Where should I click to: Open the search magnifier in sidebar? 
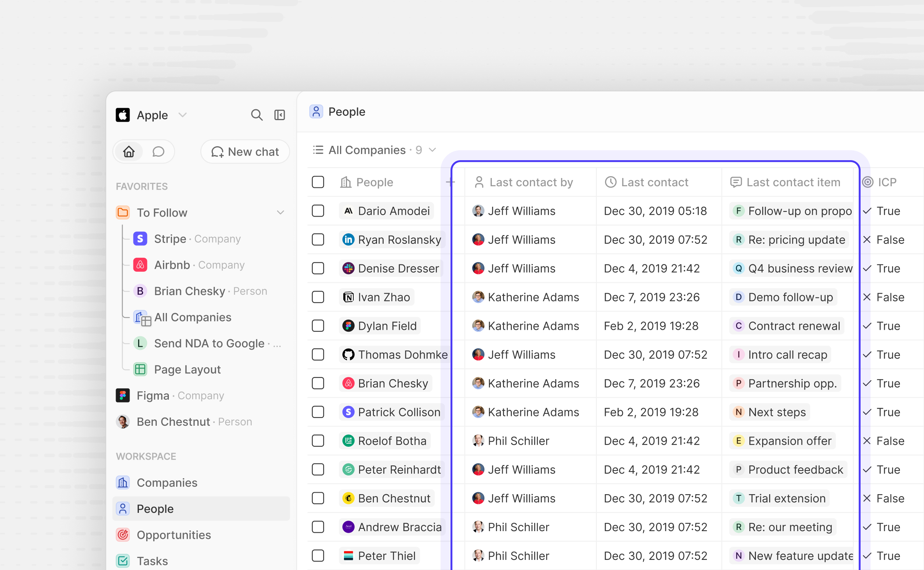(256, 115)
